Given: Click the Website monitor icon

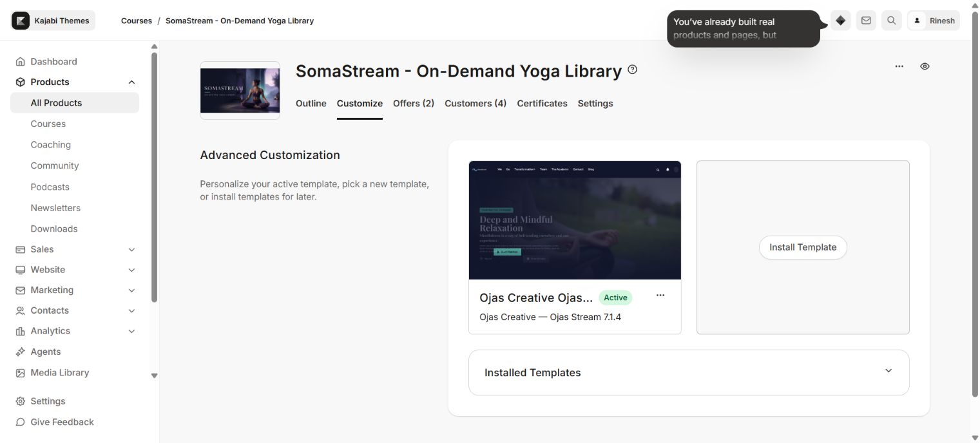Looking at the screenshot, I should 21,270.
